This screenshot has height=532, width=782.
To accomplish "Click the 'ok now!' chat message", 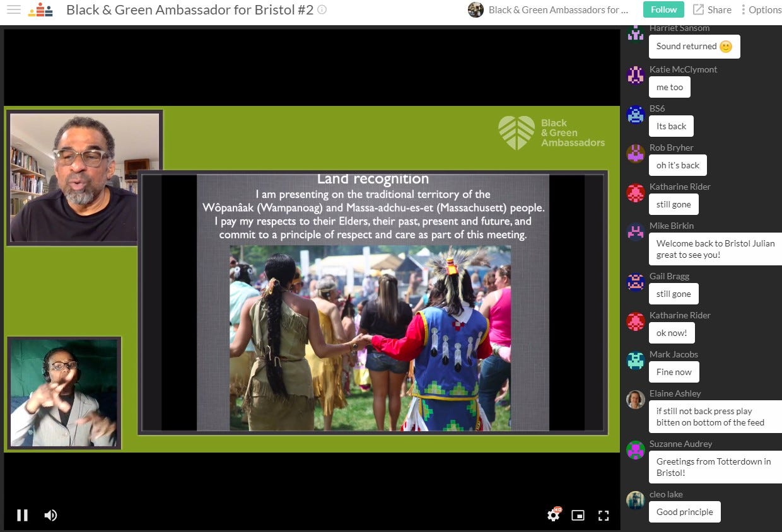I will [x=672, y=333].
